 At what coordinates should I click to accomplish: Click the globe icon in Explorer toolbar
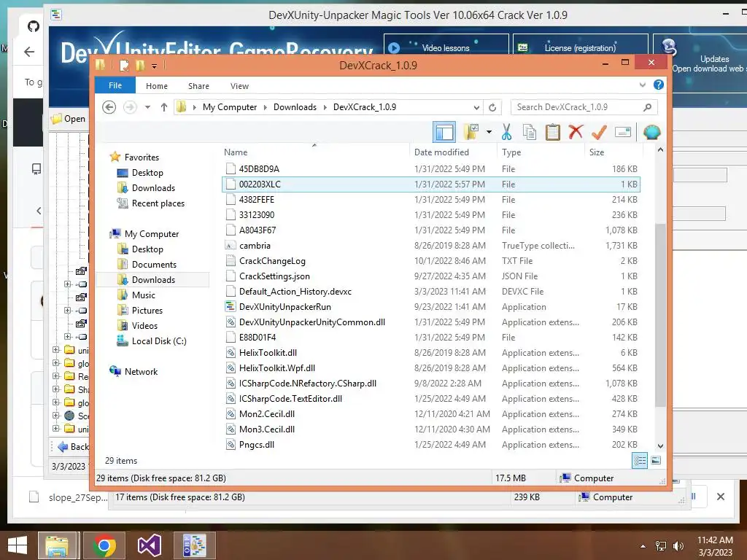(651, 132)
